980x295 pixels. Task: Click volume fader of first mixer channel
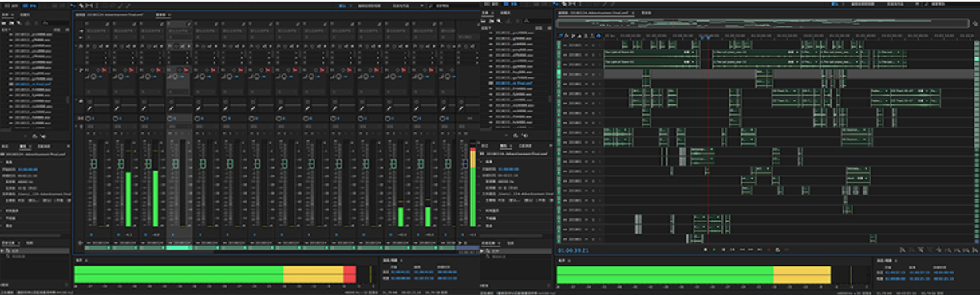93,163
